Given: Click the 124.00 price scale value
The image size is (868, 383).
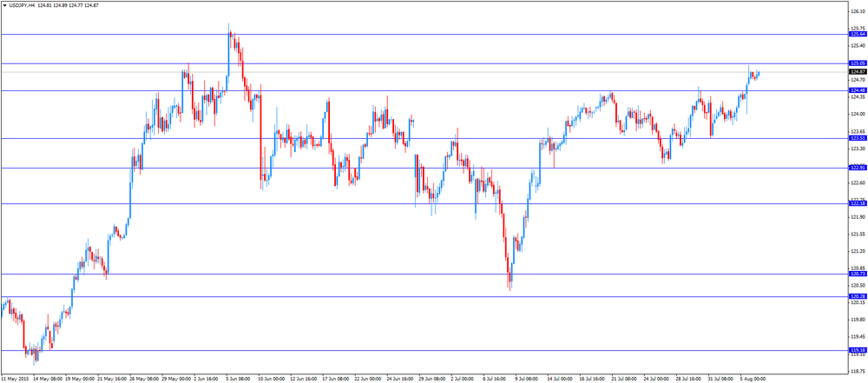Looking at the screenshot, I should point(858,114).
